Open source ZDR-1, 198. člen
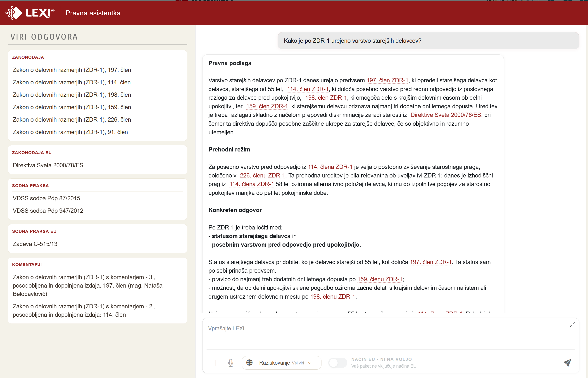The height and width of the screenshot is (378, 588). (x=72, y=95)
